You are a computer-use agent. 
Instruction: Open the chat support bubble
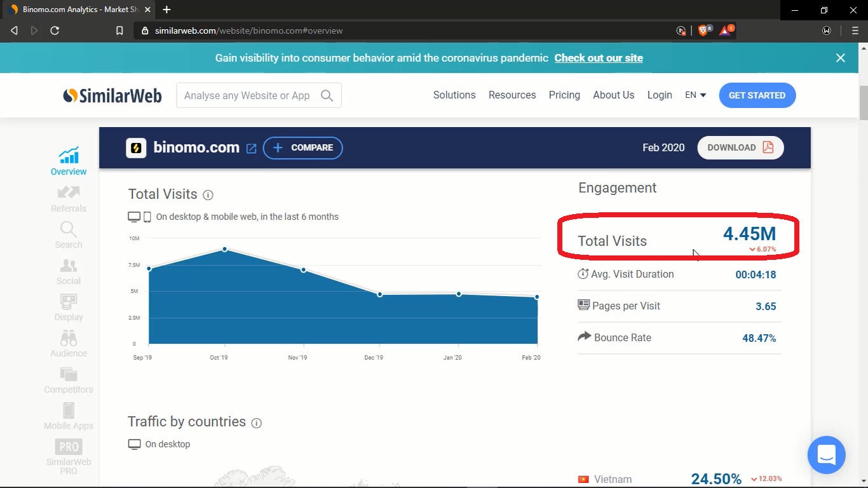(x=826, y=455)
